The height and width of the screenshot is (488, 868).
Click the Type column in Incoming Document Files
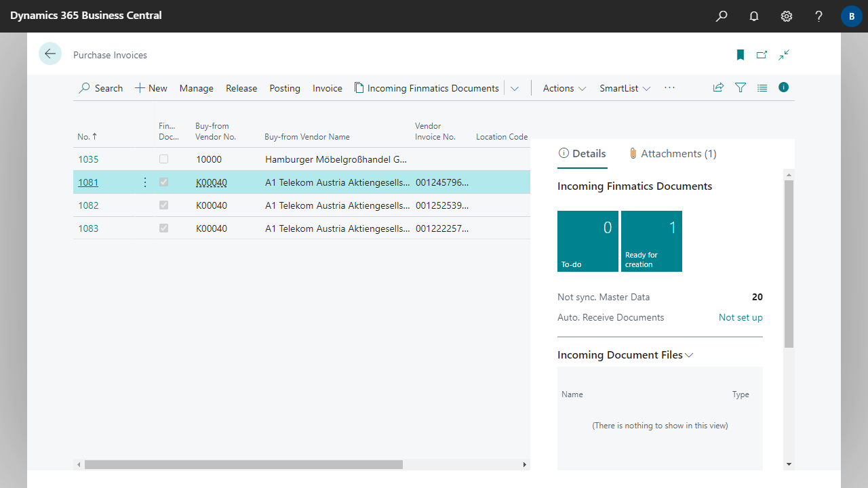pyautogui.click(x=741, y=394)
